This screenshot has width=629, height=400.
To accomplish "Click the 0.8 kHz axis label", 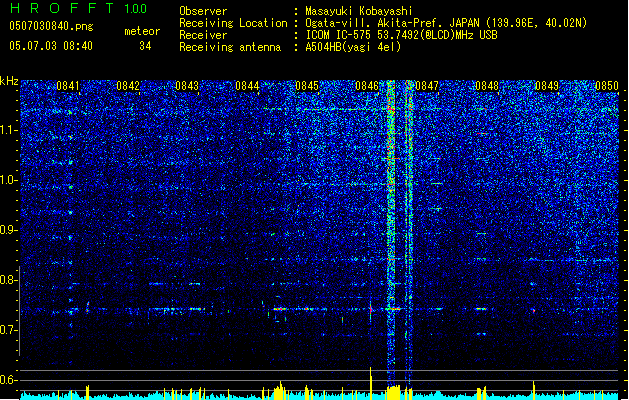I will 9,280.
